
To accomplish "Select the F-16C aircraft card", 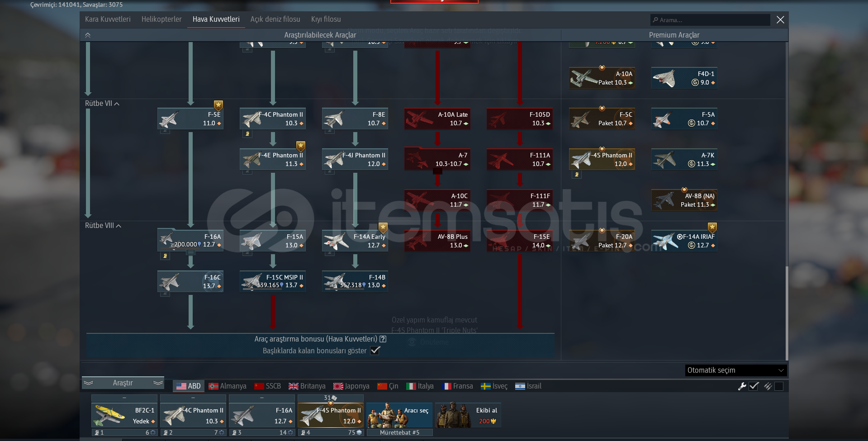I will click(x=190, y=281).
